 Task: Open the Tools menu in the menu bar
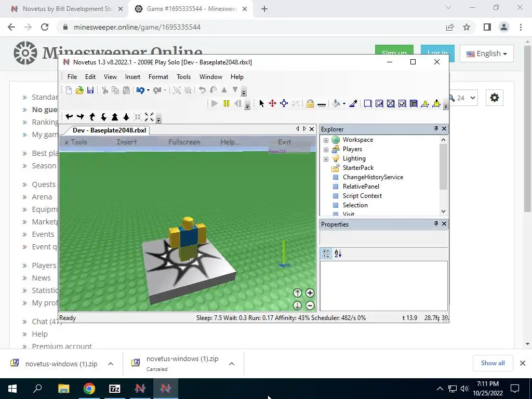183,77
